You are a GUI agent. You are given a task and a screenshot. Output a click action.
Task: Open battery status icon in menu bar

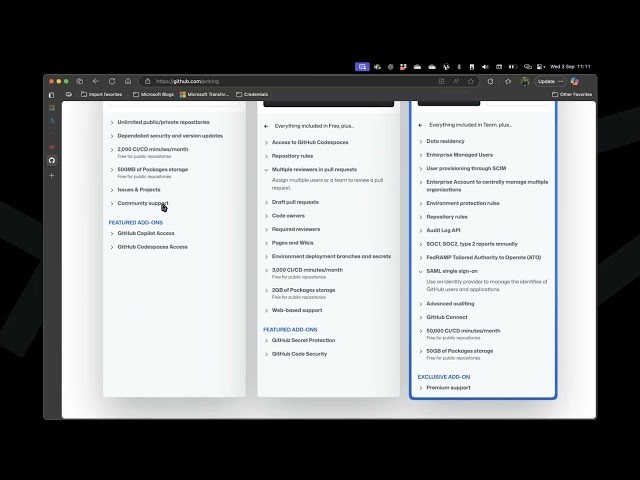513,67
